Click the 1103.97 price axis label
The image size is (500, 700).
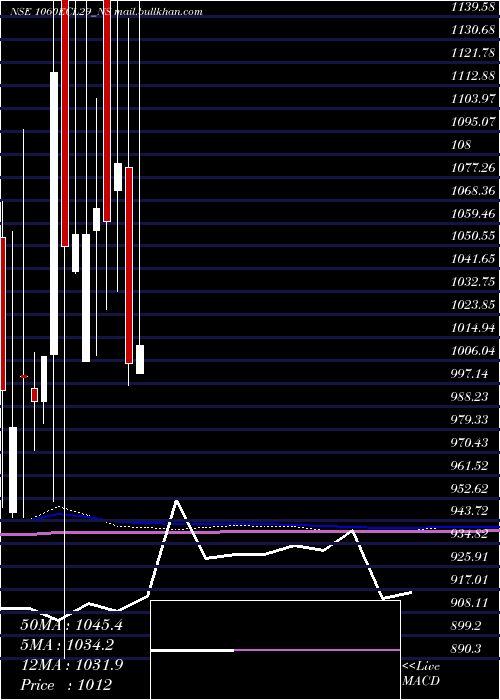[473, 99]
